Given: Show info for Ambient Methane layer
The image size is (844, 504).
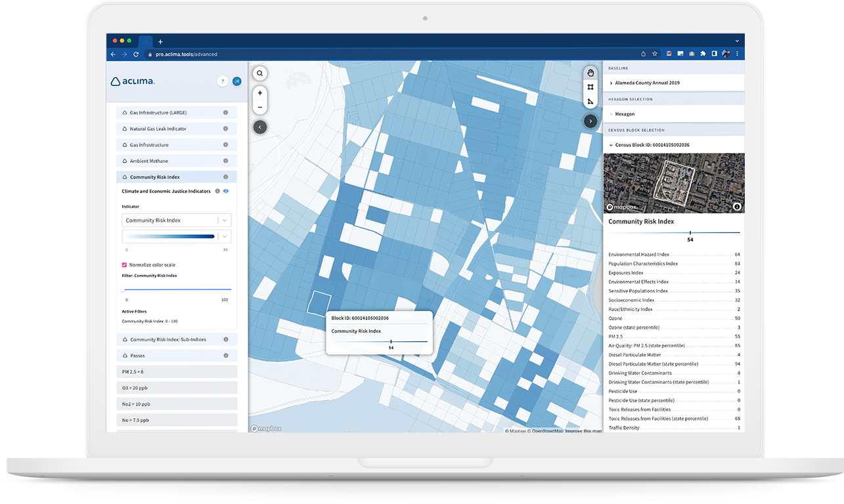Looking at the screenshot, I should [x=225, y=161].
